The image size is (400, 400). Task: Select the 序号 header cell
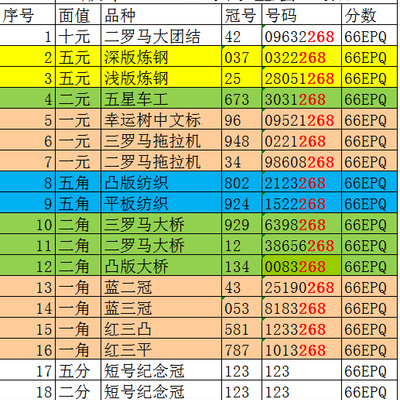click(x=27, y=15)
